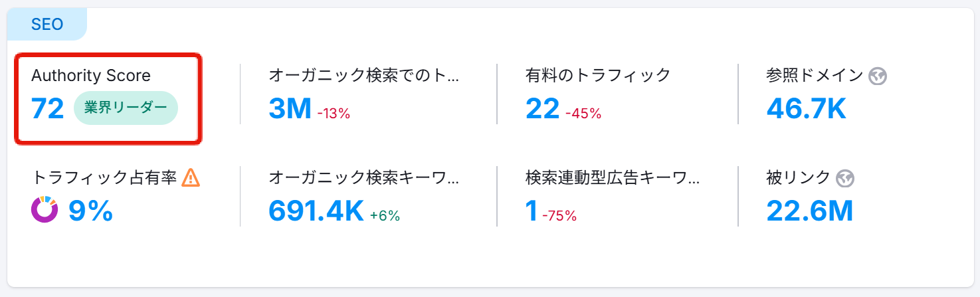
Task: Click the paid traffic value 22
Action: (542, 109)
